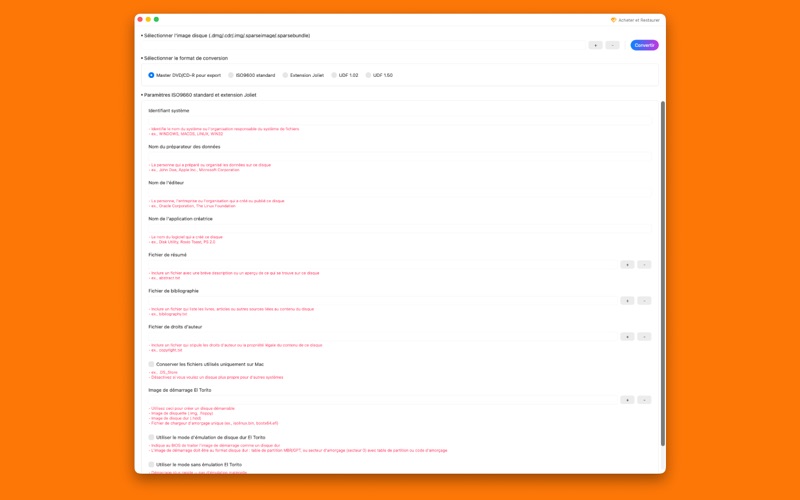The image size is (800, 500).
Task: Click the vertical scrollbar of parameters panel
Action: pos(663,273)
